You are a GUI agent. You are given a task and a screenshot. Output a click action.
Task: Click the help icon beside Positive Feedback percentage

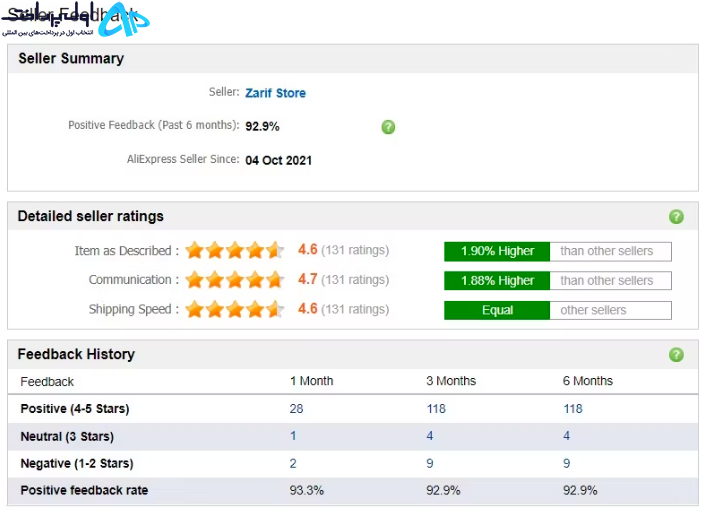tap(388, 127)
